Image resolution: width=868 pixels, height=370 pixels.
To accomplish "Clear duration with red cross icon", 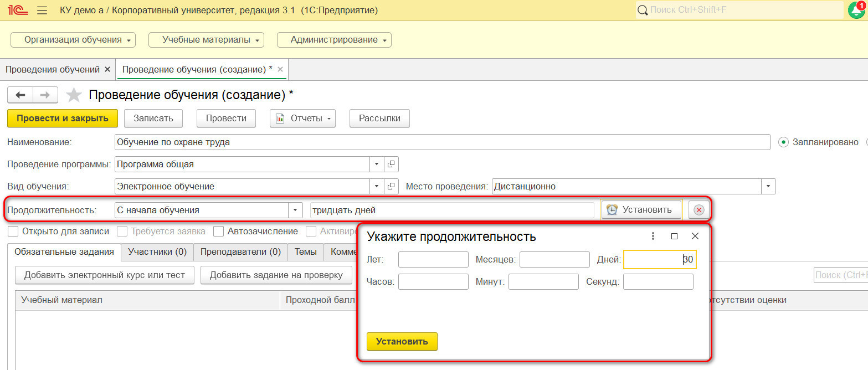I will tap(699, 210).
